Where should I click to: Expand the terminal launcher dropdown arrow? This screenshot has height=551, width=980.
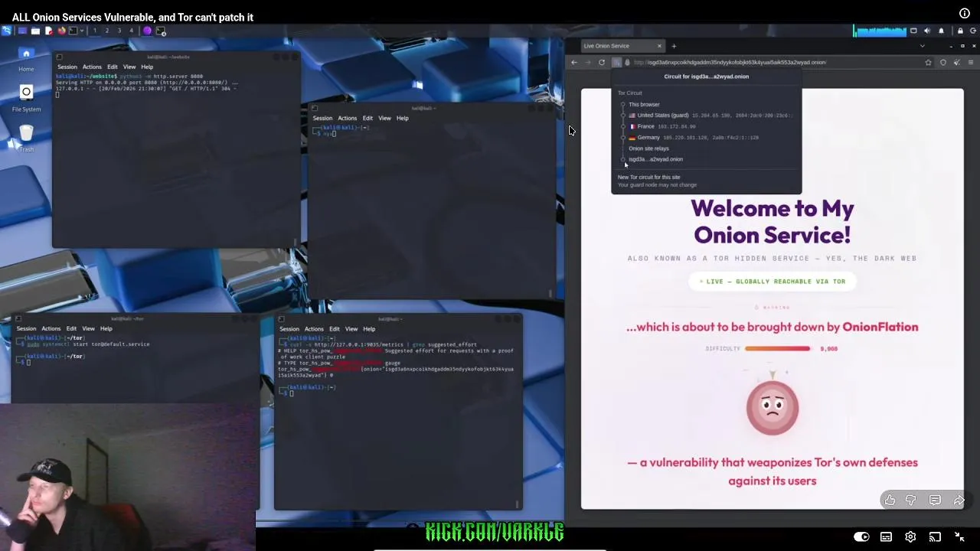click(82, 31)
